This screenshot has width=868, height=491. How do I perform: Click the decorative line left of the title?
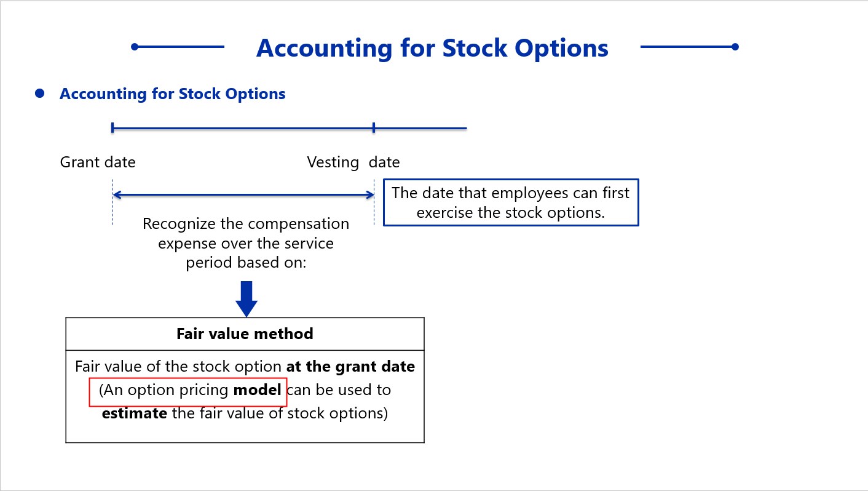coord(178,47)
